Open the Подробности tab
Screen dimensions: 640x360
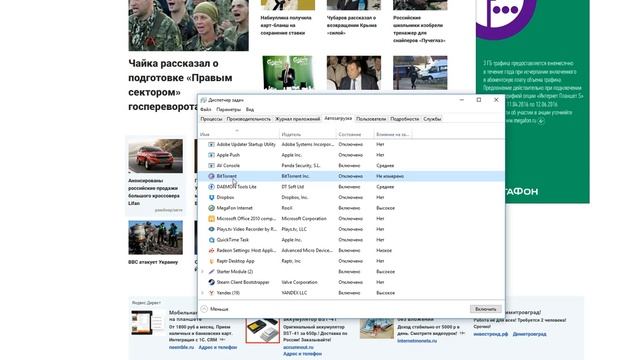(x=404, y=119)
